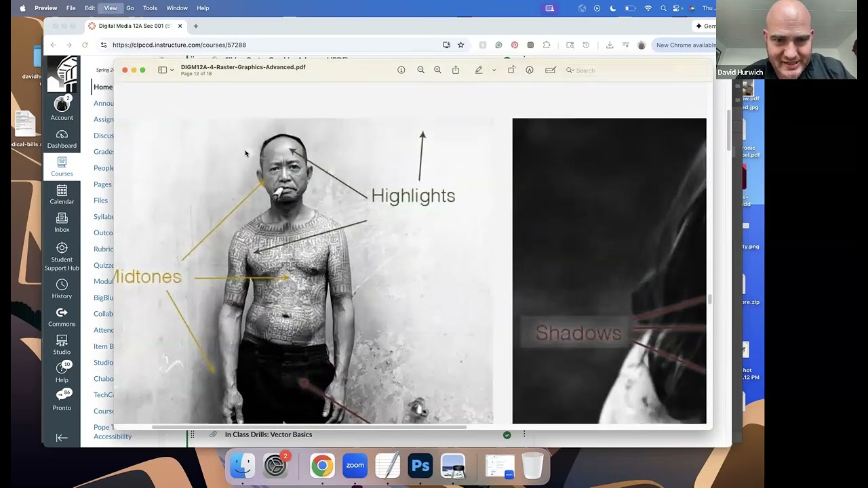Open Pronto in the Canvas sidebar

click(x=62, y=400)
